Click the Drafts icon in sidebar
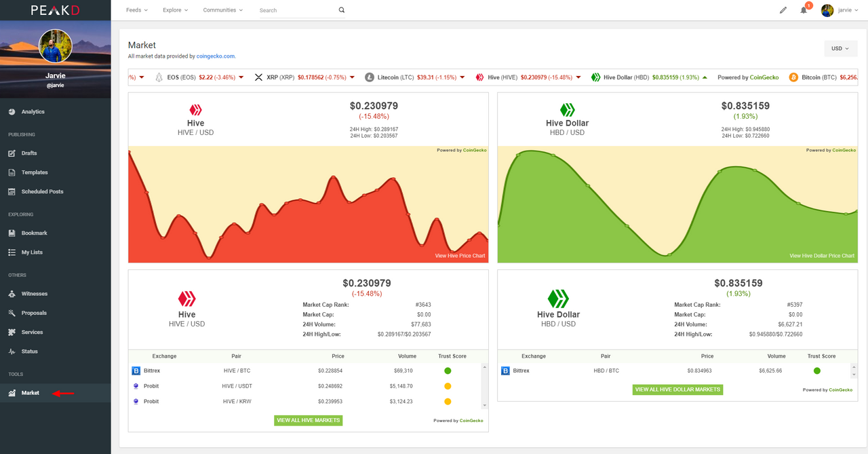Screen dimensions: 868x454 12,153
